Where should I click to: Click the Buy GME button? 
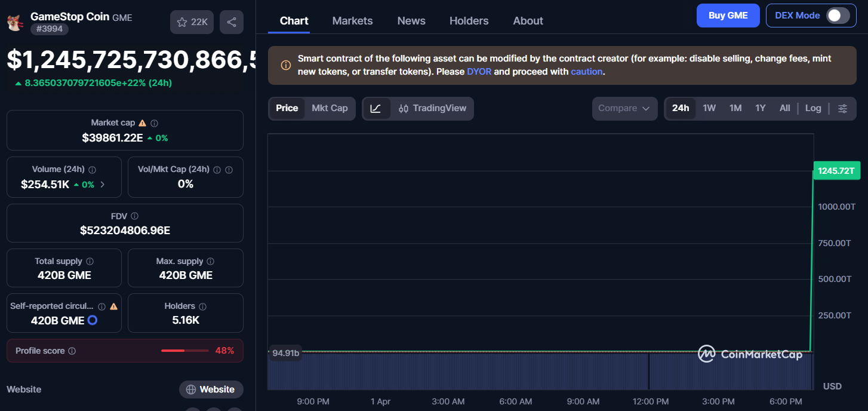[728, 16]
